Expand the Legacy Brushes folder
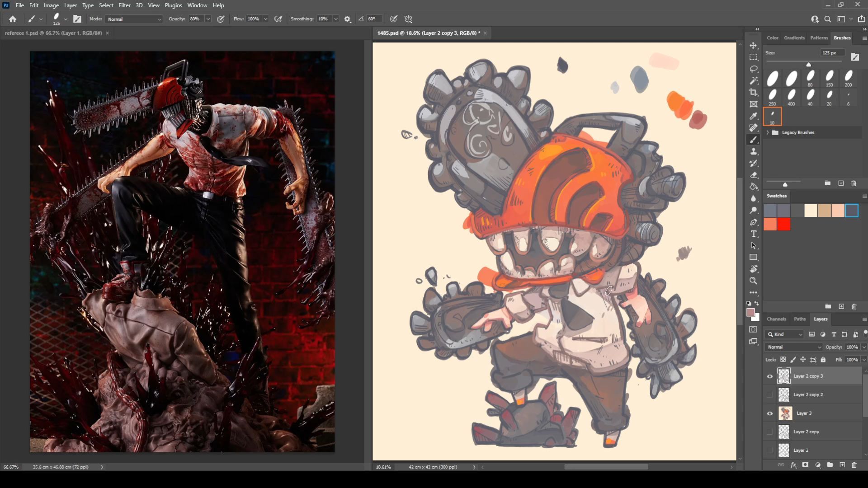The width and height of the screenshot is (868, 488). point(768,132)
